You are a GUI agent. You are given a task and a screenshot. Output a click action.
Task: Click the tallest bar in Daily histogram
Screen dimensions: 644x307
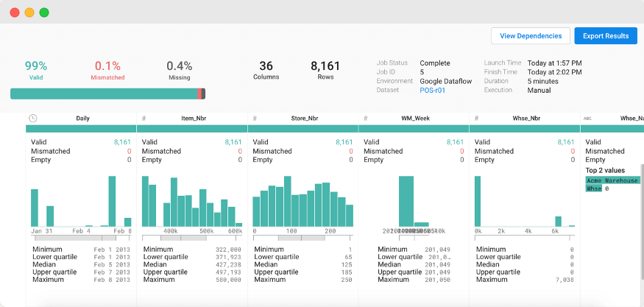[112, 202]
